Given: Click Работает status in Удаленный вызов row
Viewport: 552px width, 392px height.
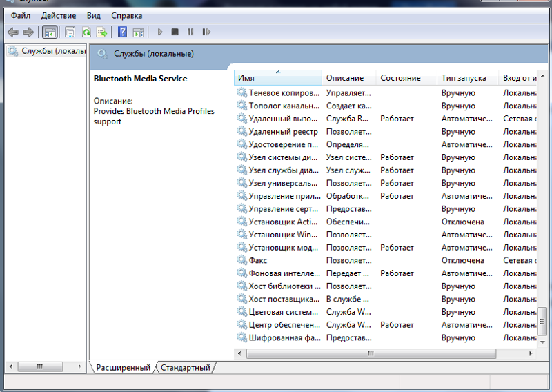Looking at the screenshot, I should (x=397, y=119).
